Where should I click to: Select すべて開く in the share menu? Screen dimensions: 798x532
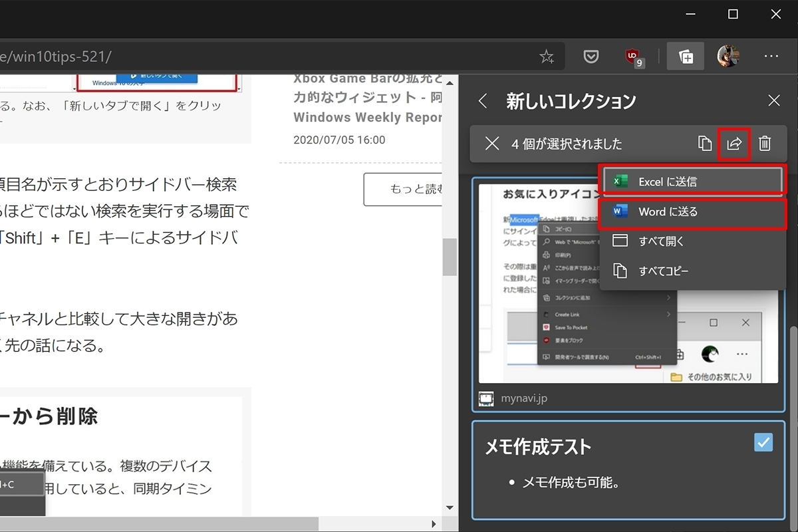tap(693, 241)
